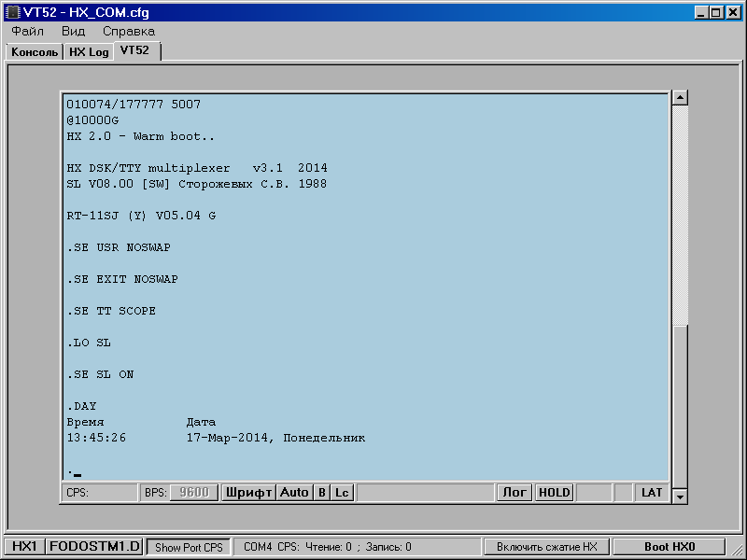Click the FODOSTM1.D disk image button
This screenshot has height=560, width=747.
(94, 546)
